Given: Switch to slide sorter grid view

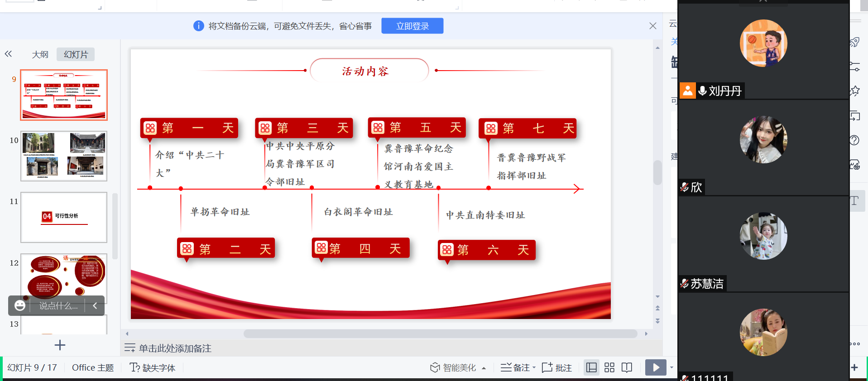Looking at the screenshot, I should click(609, 367).
